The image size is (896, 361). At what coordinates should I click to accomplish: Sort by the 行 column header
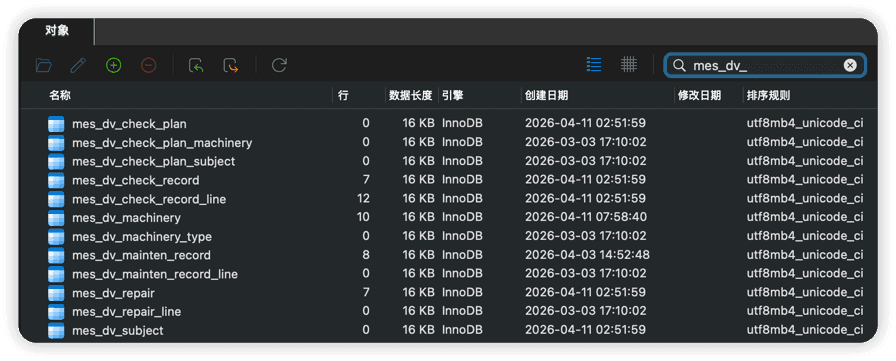pyautogui.click(x=343, y=95)
